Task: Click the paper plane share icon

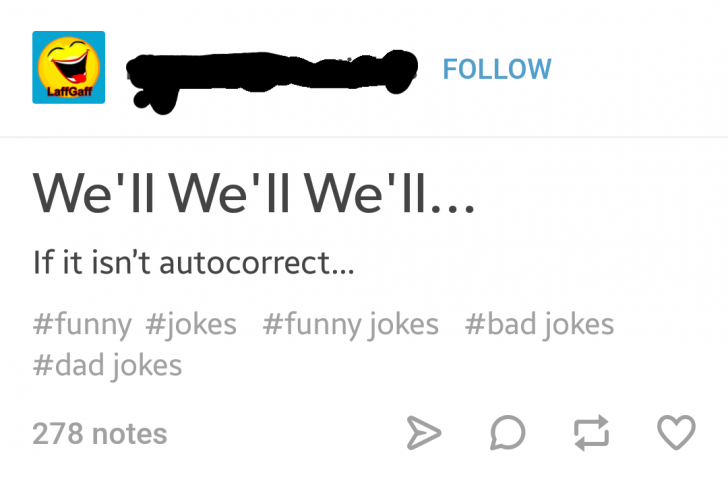Action: click(x=424, y=433)
